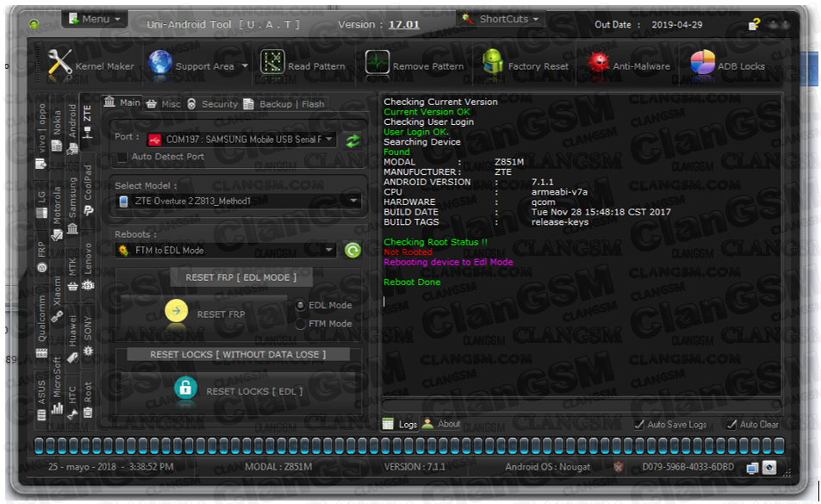Select the ZTE vertical tab
Screen dimensions: 821x504
pos(87,121)
